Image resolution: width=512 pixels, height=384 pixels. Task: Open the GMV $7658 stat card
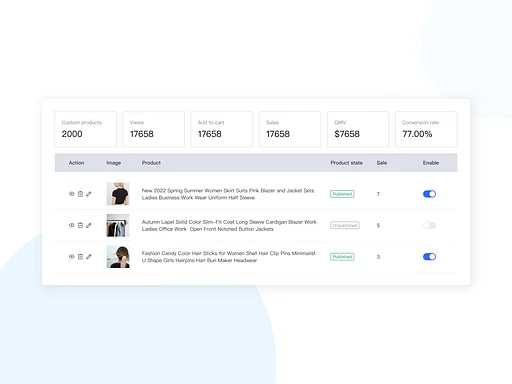click(358, 129)
